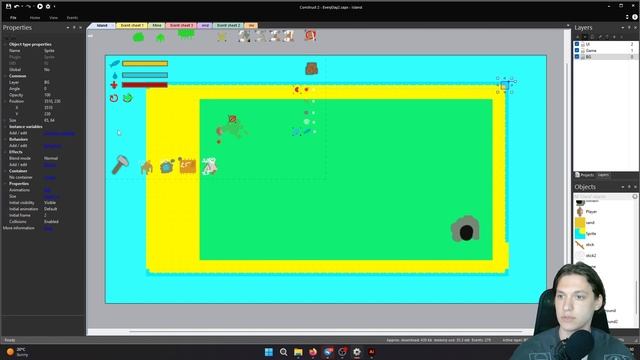Screen dimensions: 640x360
Task: Open Objects panel options dropdown arrow
Action: tap(623, 187)
